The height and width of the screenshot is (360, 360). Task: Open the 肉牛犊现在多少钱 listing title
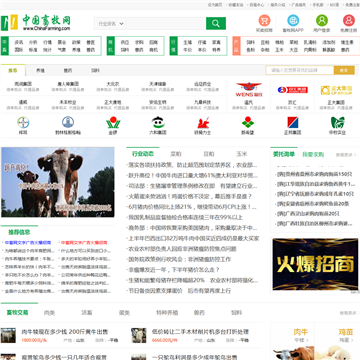(x=65, y=332)
